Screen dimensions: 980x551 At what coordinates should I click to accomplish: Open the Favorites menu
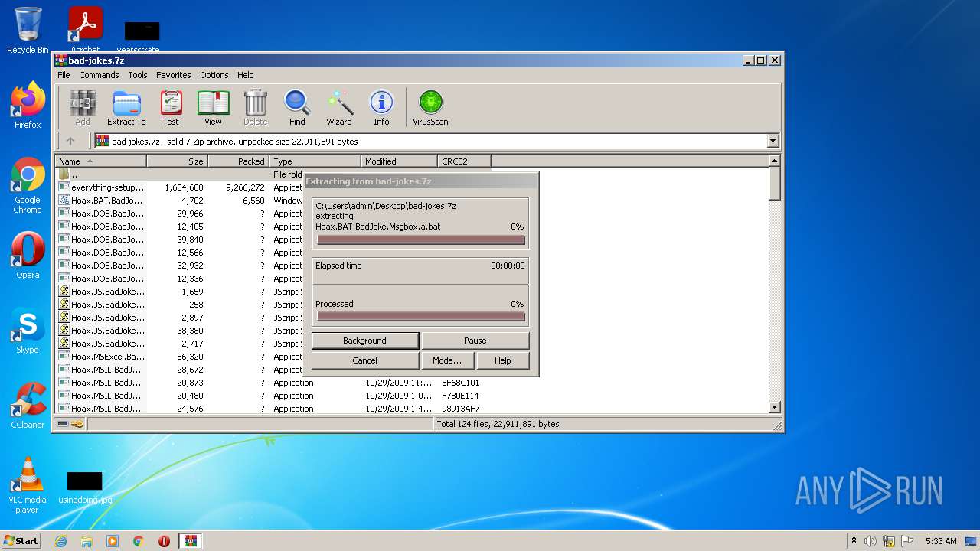[174, 75]
